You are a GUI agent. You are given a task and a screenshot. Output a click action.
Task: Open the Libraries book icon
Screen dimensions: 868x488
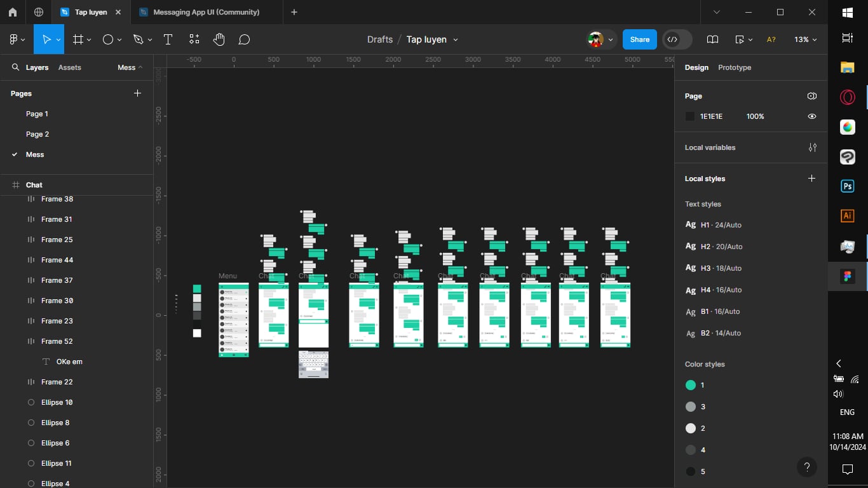pos(713,39)
